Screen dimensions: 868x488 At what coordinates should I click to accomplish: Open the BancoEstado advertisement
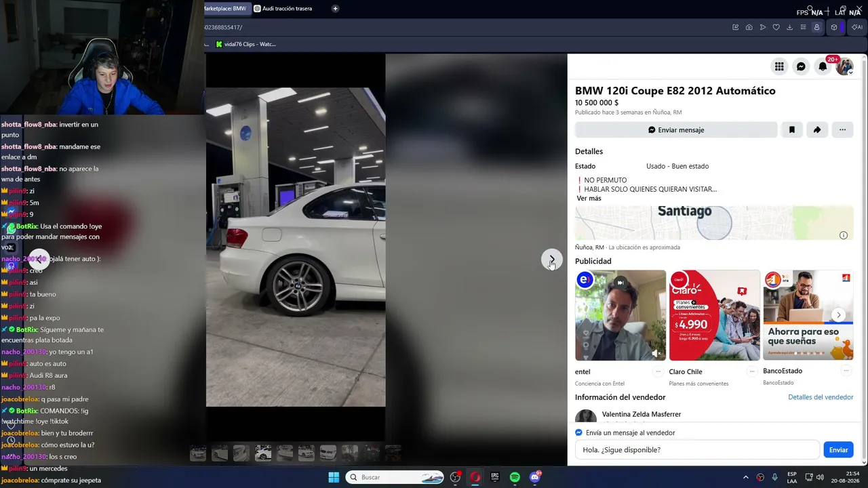[x=808, y=315]
